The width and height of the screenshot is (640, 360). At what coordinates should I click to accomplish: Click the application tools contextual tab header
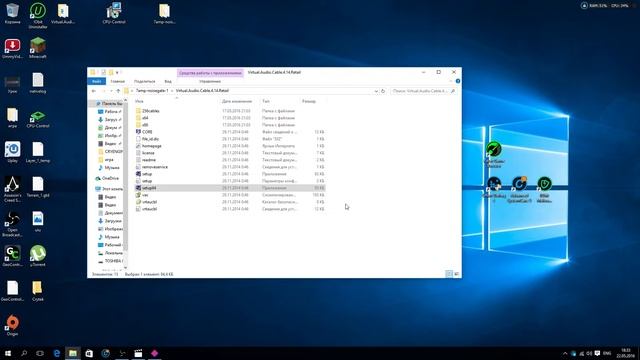click(210, 73)
